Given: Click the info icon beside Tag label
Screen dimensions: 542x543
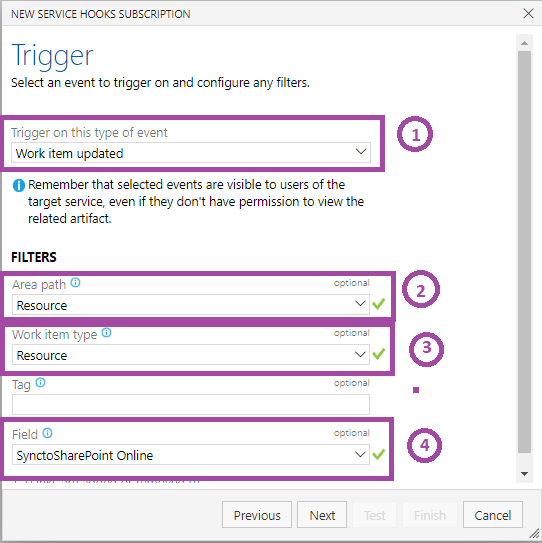Looking at the screenshot, I should pyautogui.click(x=41, y=383).
